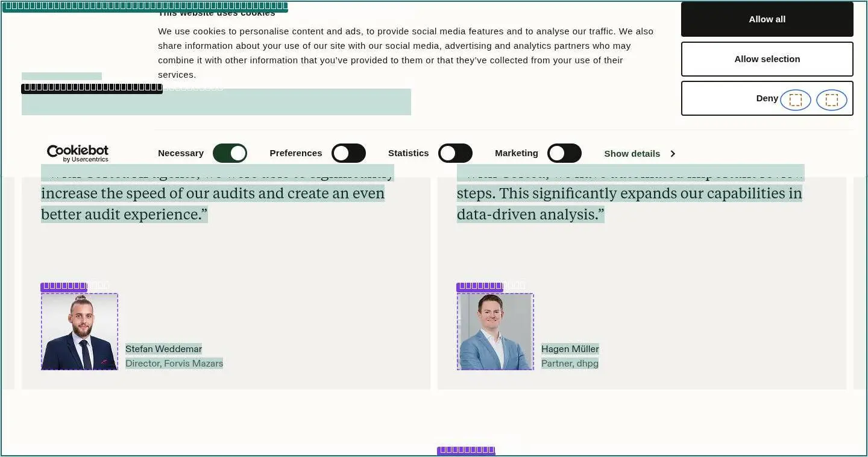The width and height of the screenshot is (868, 457).
Task: Click the text "Partner, dhpg"
Action: [x=570, y=364]
